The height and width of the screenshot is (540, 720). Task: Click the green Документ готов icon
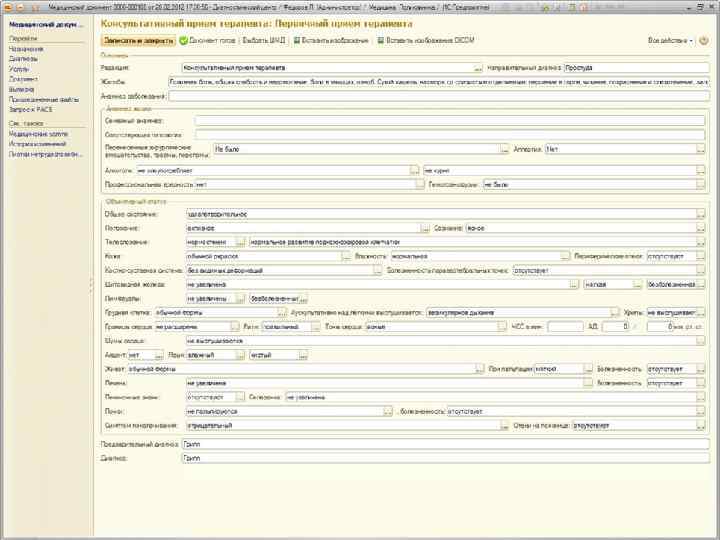tap(184, 41)
